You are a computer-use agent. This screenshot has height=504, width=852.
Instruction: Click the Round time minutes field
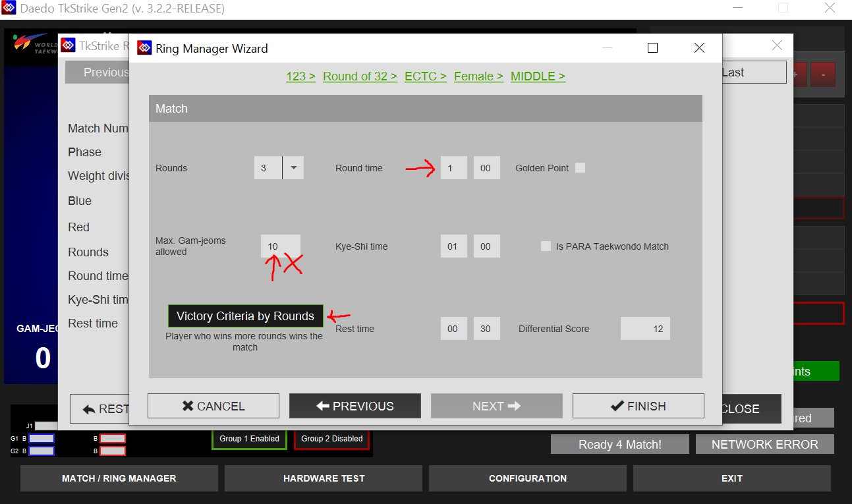click(453, 168)
